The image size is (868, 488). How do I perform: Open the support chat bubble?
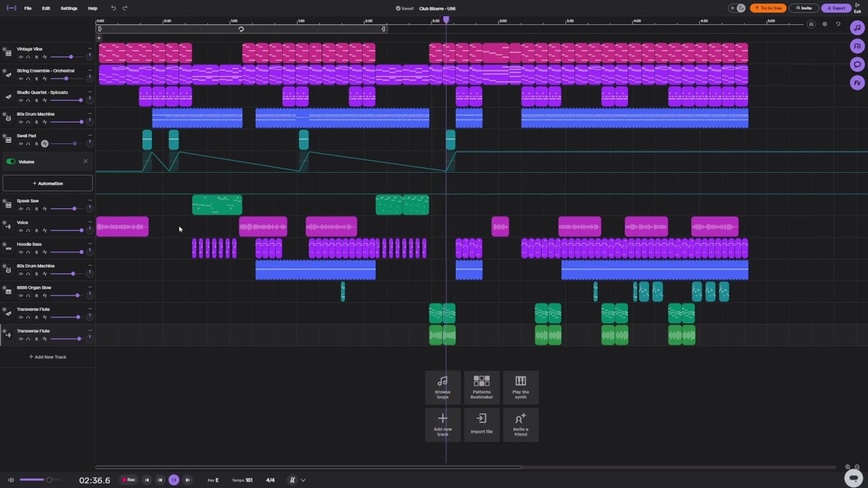click(x=854, y=476)
